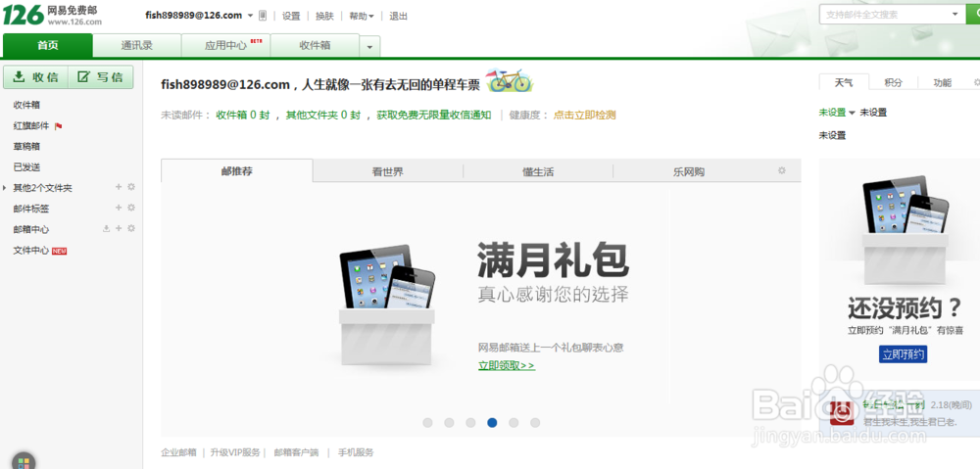Click the gear icon on content tab bar
The width and height of the screenshot is (980, 469).
(781, 170)
